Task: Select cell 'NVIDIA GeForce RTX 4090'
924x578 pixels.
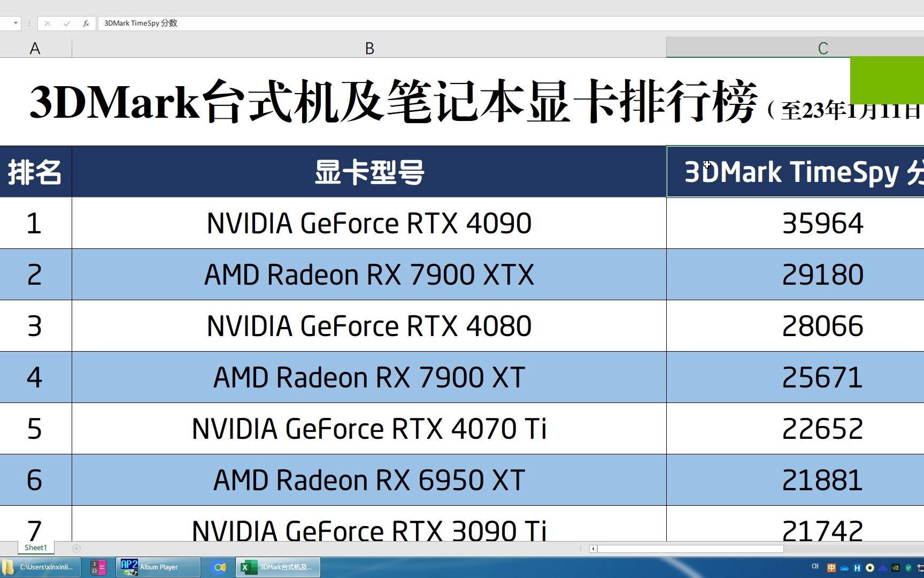Action: coord(369,223)
